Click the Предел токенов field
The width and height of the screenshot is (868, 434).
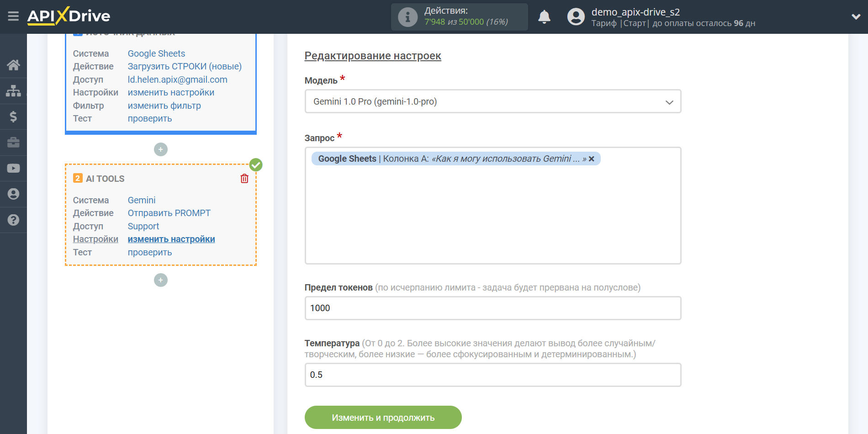[493, 308]
